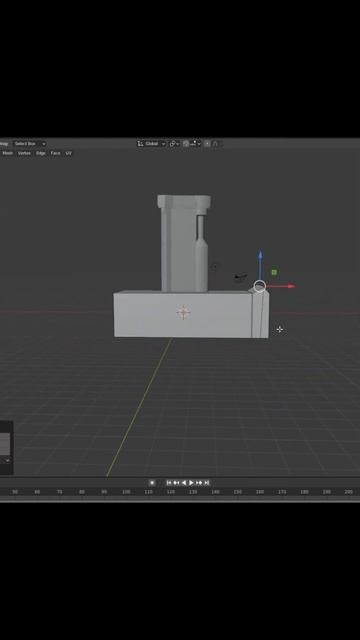360x640 pixels.
Task: Play animation in reverse
Action: 184,482
